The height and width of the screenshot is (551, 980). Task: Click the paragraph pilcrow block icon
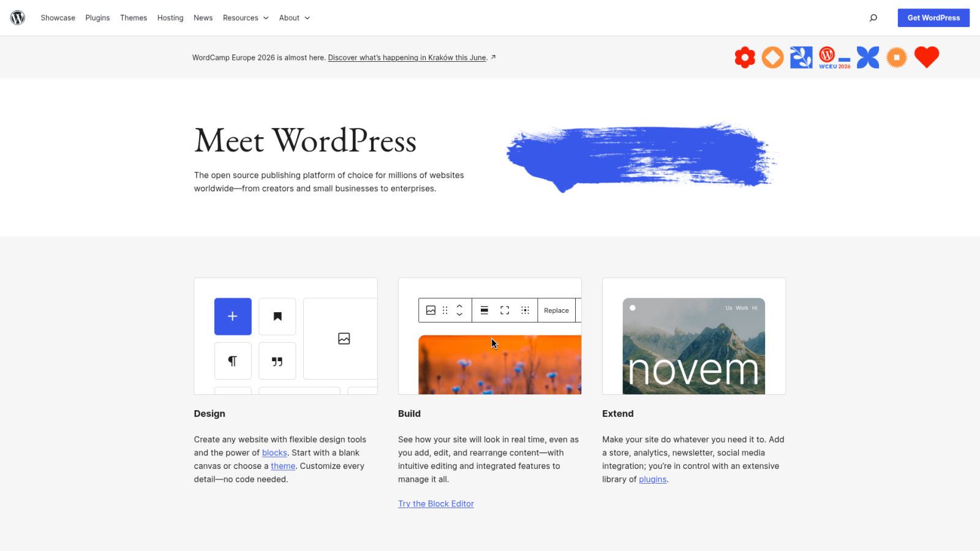tap(233, 361)
